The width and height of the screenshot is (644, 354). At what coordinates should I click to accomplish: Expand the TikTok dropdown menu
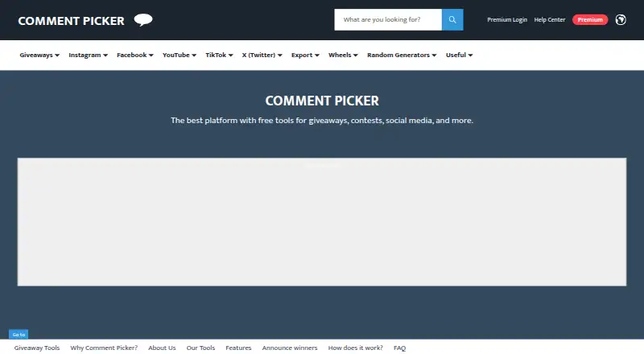(219, 55)
